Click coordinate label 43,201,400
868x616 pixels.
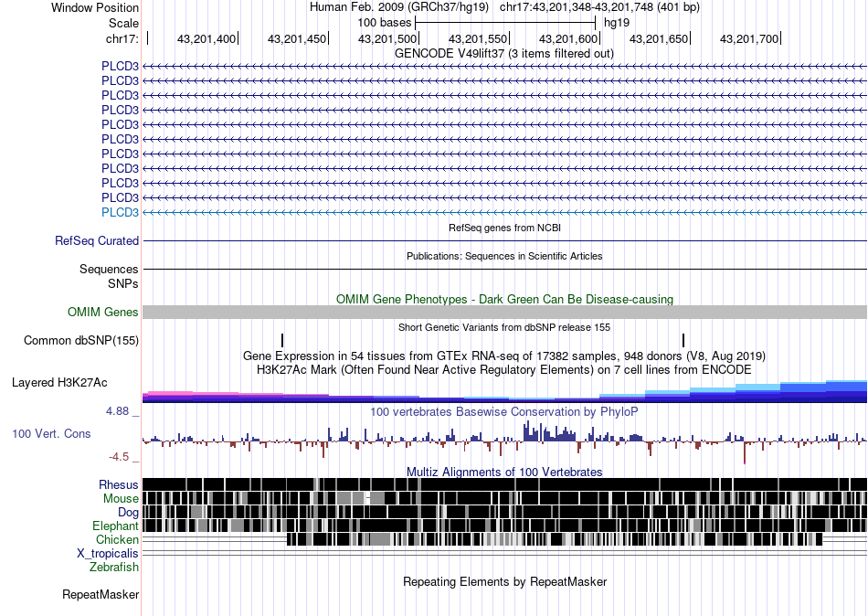point(206,38)
